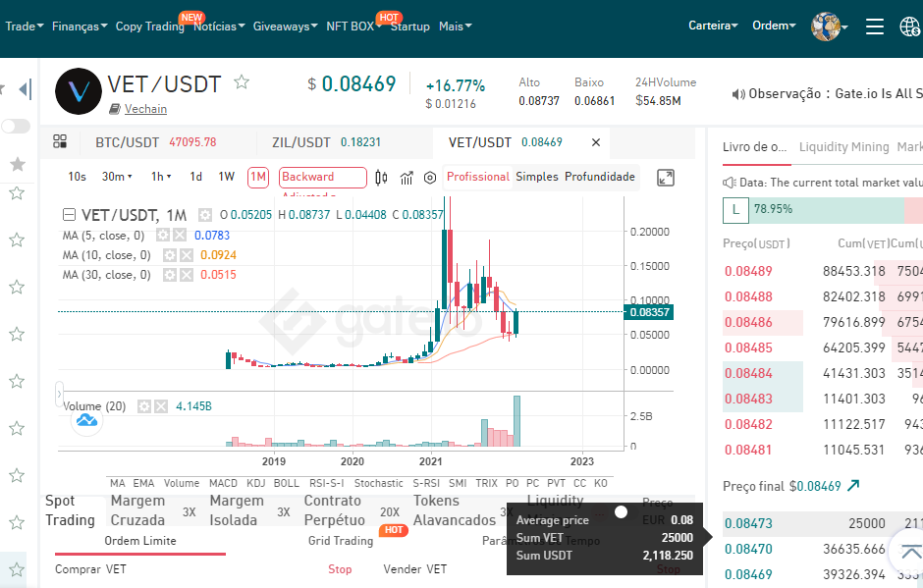Remove the MA 30 indicator
Screen dimensions: 923x588
tap(186, 274)
